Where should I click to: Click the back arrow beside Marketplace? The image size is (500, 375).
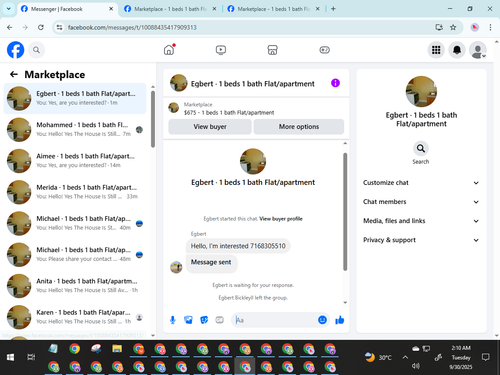click(14, 74)
